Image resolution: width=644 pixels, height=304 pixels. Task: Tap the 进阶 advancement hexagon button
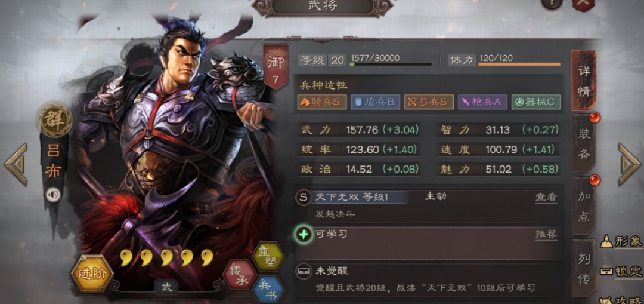92,274
